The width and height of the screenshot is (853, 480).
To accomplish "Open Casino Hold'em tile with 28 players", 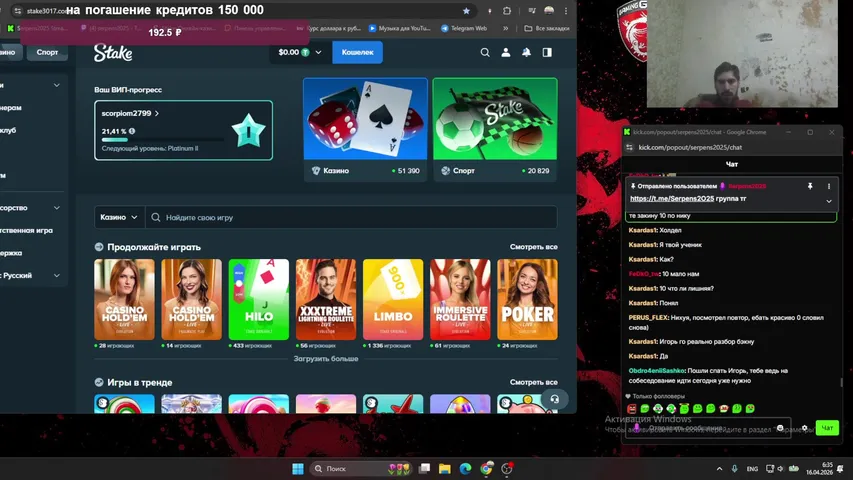I will (124, 299).
